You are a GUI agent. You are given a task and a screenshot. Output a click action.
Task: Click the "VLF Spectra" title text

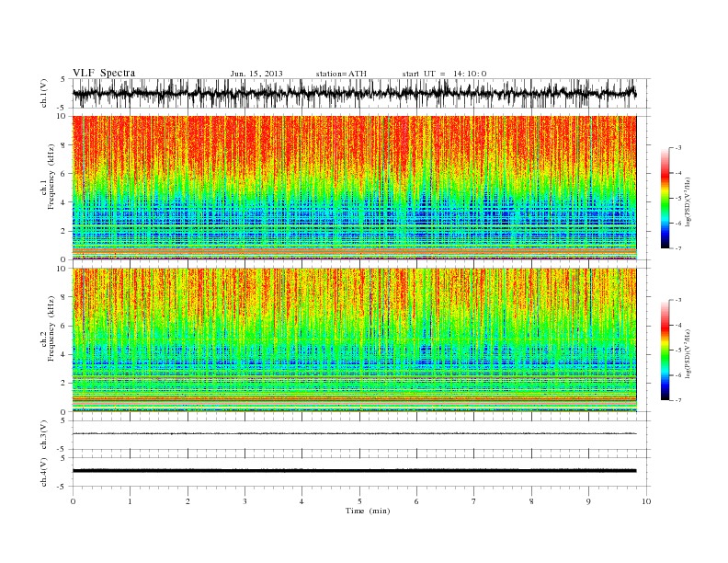104,73
